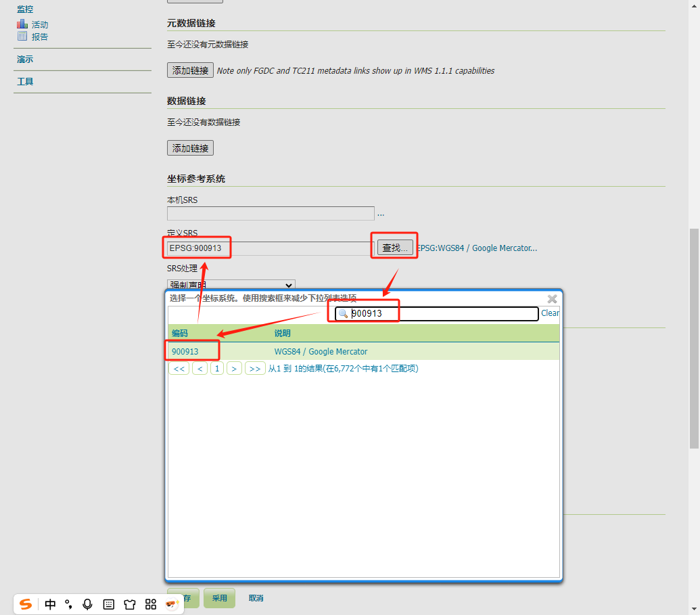
Task: Click the 报告 table icon
Action: click(x=22, y=36)
